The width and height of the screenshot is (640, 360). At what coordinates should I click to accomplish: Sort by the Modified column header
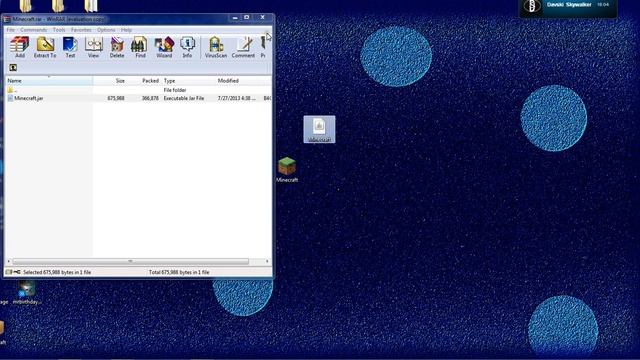pyautogui.click(x=238, y=81)
